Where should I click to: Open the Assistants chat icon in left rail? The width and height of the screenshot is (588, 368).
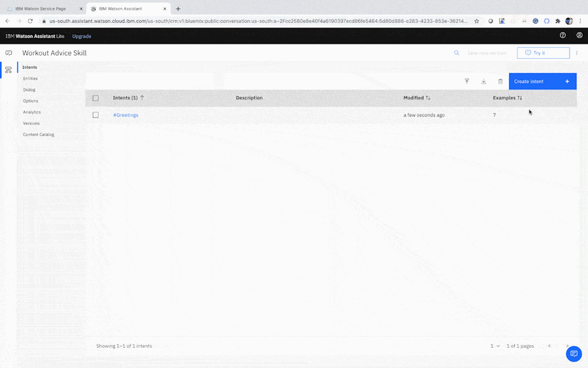coord(8,53)
